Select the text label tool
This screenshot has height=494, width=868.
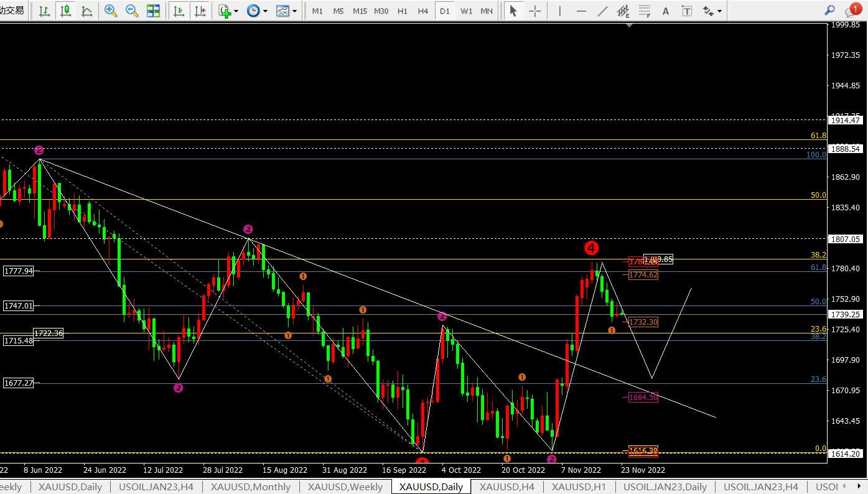(687, 11)
